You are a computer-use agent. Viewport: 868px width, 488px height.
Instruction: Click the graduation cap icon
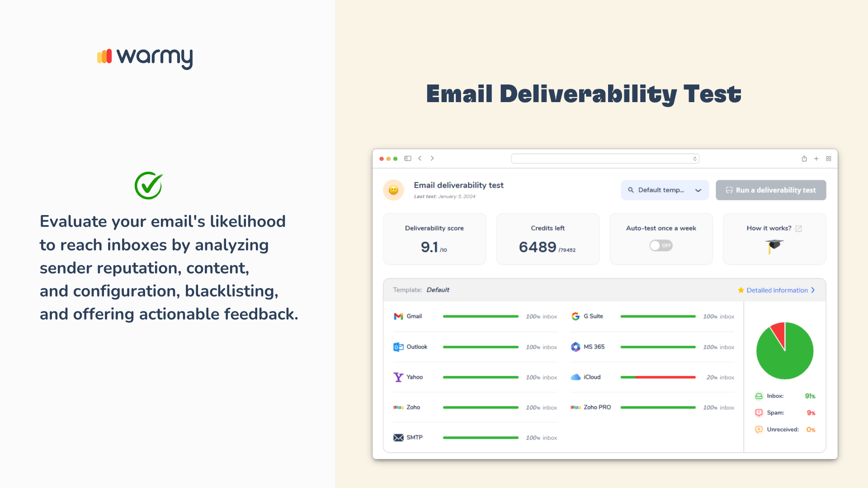click(x=774, y=245)
